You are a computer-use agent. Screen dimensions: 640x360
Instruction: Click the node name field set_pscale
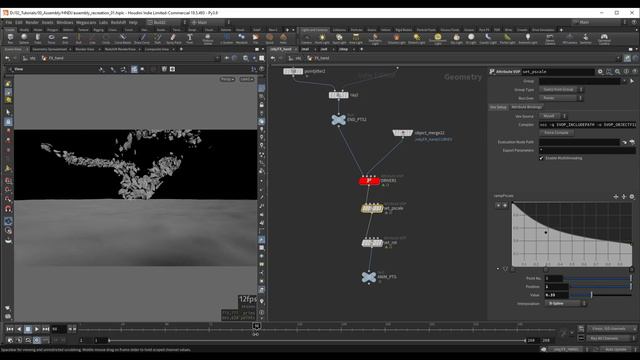(558, 71)
